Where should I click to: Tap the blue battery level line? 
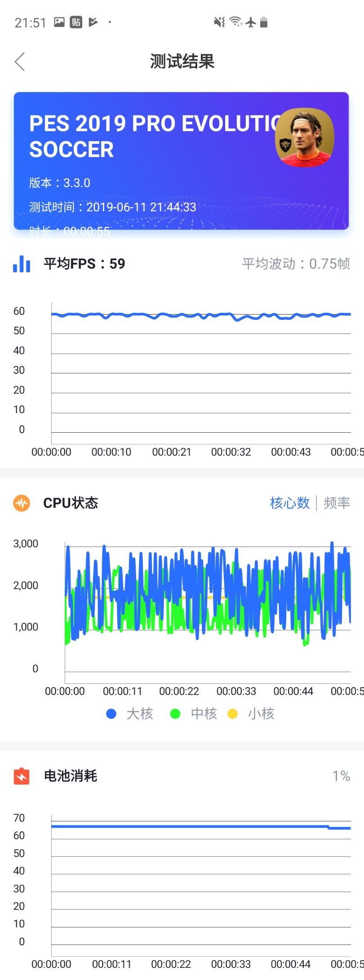pos(201,827)
